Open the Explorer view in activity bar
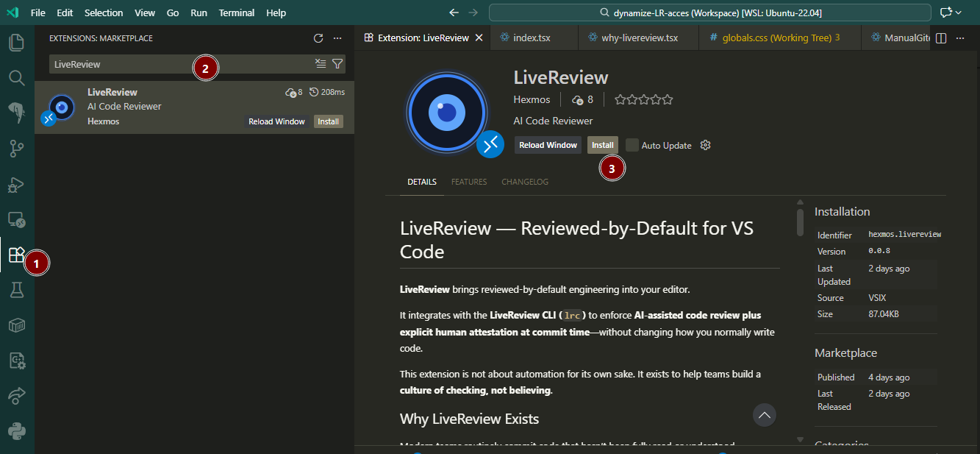980x454 pixels. point(16,42)
